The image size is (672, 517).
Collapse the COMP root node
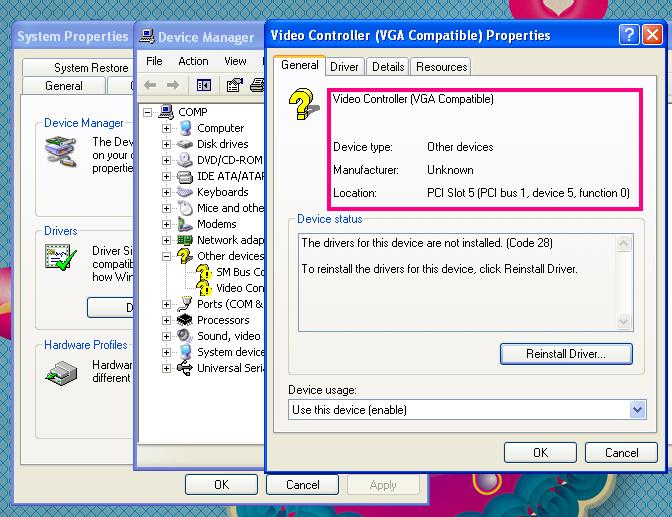pos(147,112)
